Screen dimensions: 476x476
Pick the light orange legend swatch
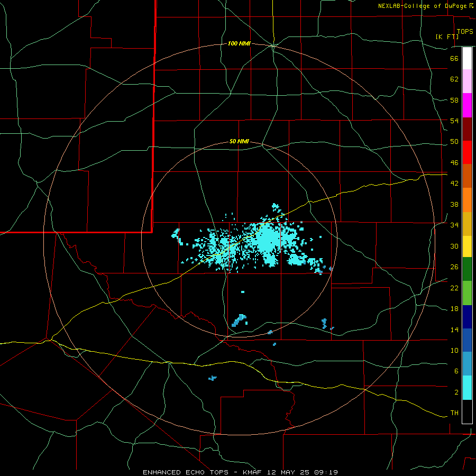[x=467, y=200]
